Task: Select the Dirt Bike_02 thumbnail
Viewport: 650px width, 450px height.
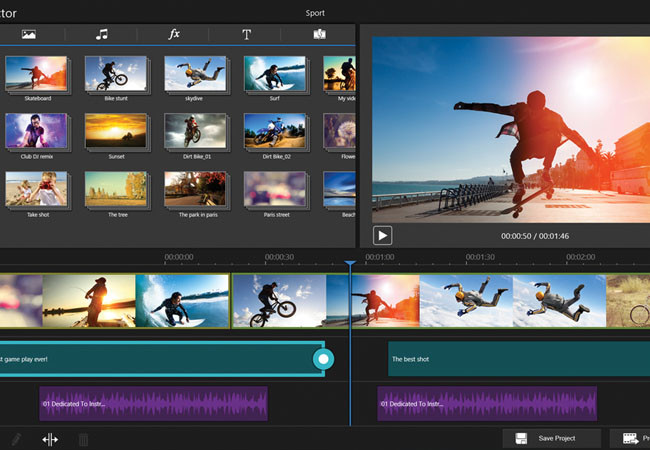Action: click(x=275, y=131)
